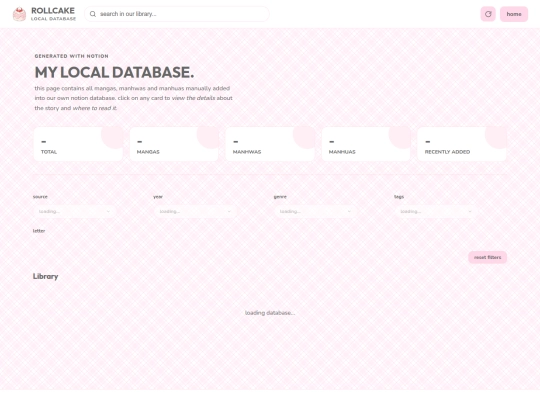Open the tags filter dropdown
The height and width of the screenshot is (405, 540).
click(x=436, y=211)
